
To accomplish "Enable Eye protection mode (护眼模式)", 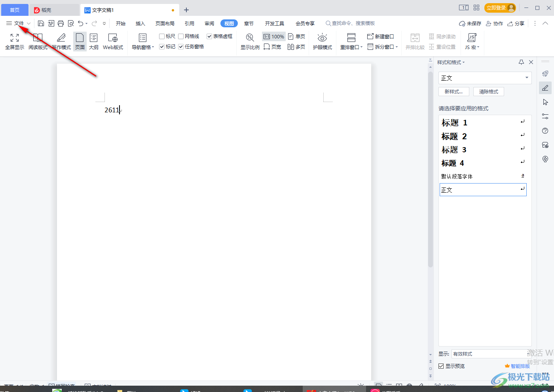I will point(323,42).
